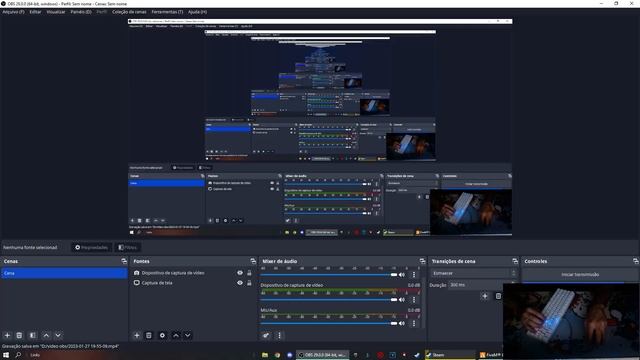The width and height of the screenshot is (640, 360).
Task: Open options menu for video capture audio
Action: tap(414, 300)
